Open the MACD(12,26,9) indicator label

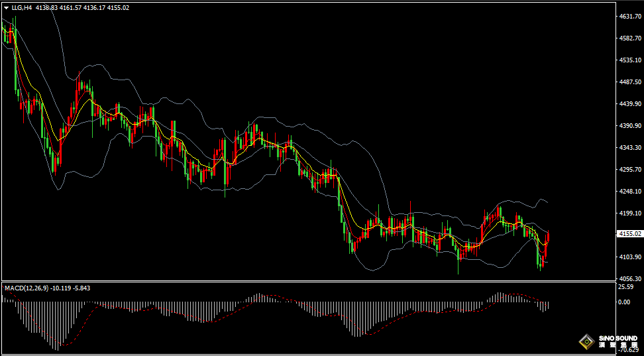[27, 288]
